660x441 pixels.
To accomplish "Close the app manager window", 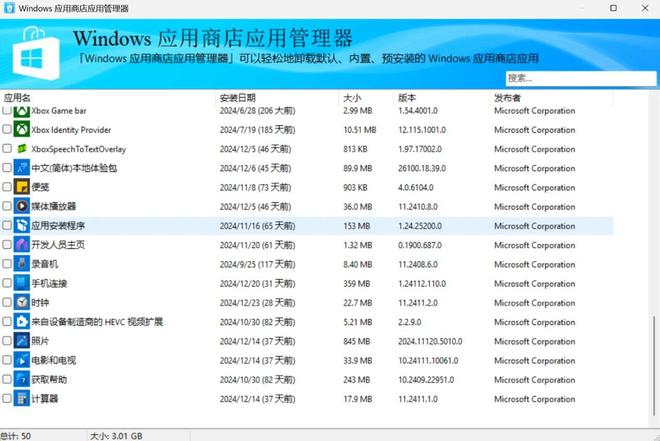I will click(645, 8).
